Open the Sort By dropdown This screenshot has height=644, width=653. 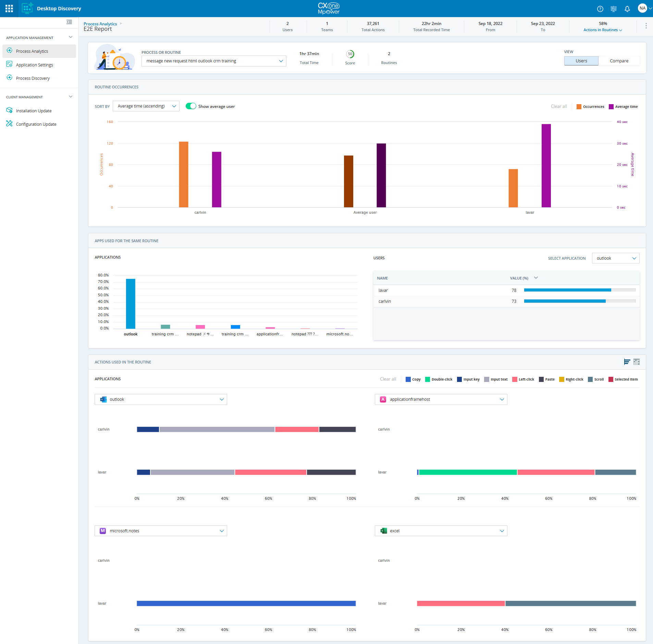(x=146, y=106)
